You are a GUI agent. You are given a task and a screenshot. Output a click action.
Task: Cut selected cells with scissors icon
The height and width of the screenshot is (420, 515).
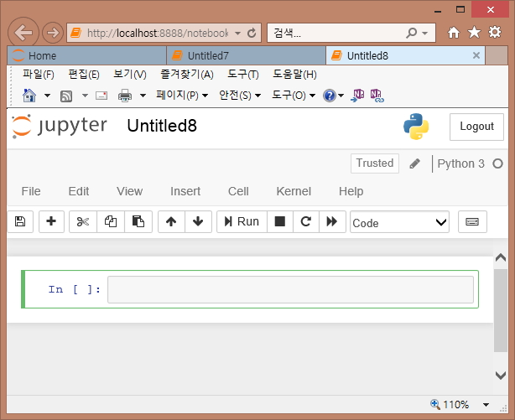tap(83, 221)
